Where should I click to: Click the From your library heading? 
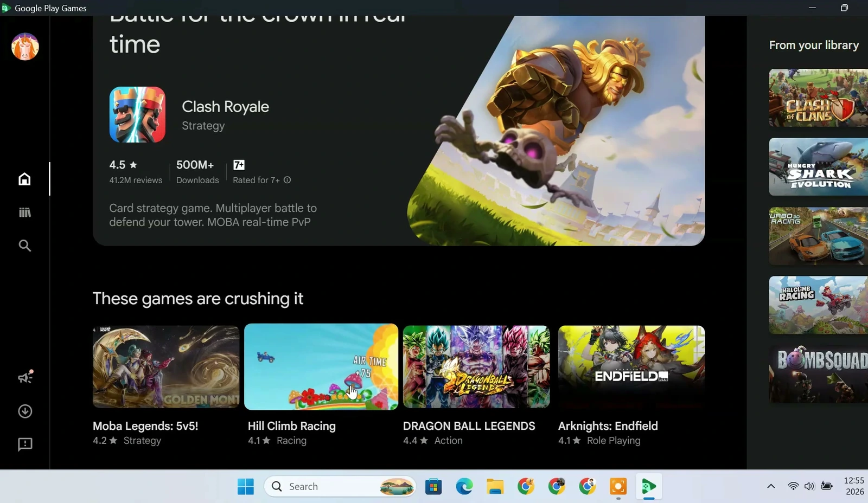click(814, 45)
